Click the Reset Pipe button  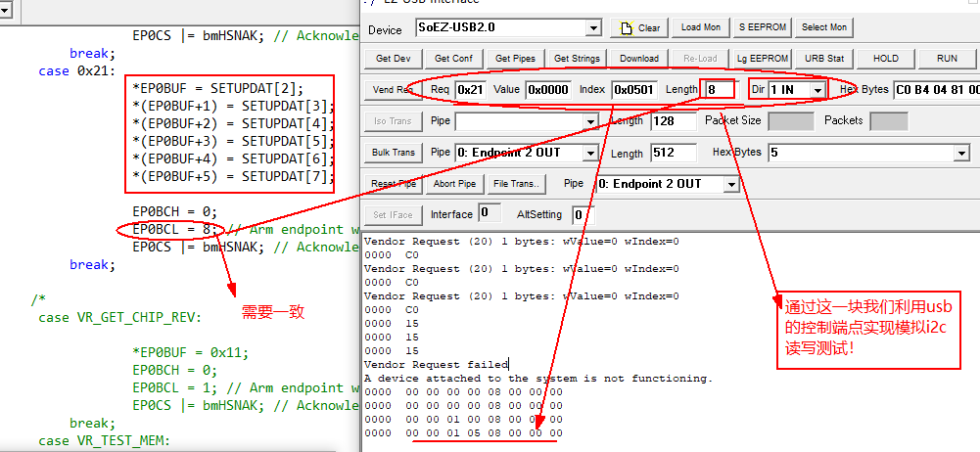point(394,184)
